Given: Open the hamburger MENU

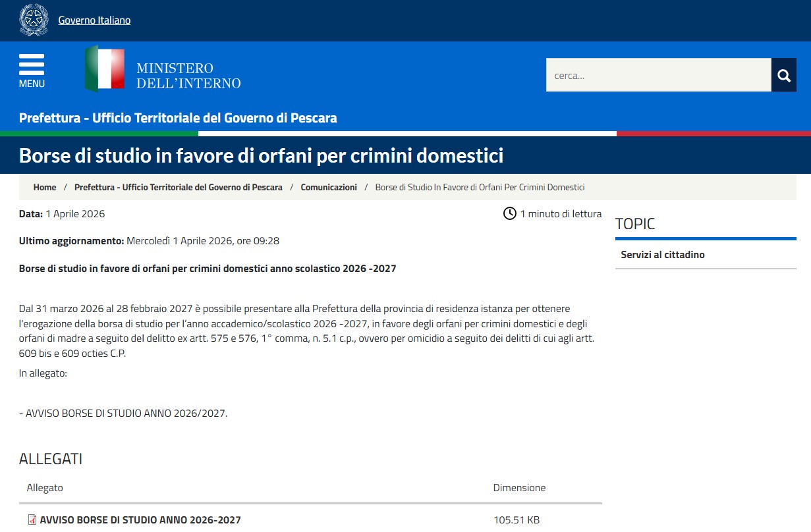Looking at the screenshot, I should [x=32, y=70].
